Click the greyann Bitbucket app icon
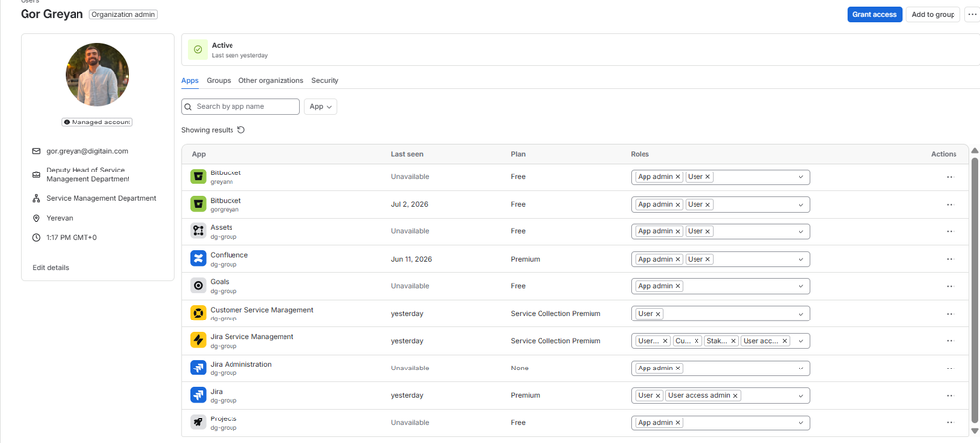 click(198, 176)
